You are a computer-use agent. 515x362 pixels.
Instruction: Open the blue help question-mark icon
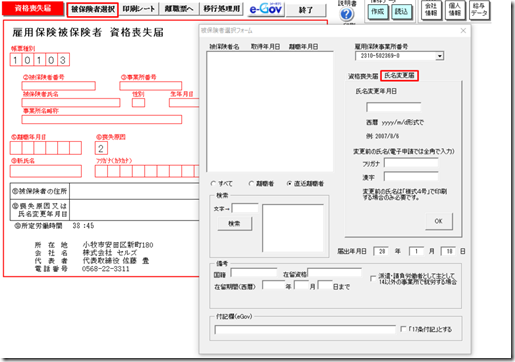tap(347, 14)
